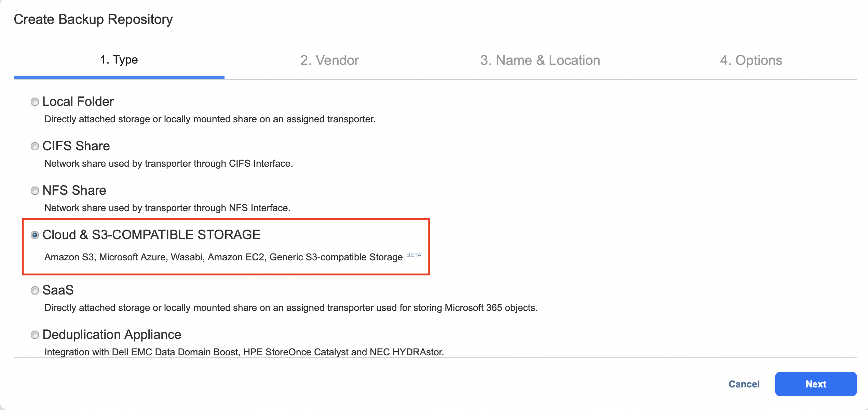Choose the CIFS Share radio option

click(x=35, y=146)
